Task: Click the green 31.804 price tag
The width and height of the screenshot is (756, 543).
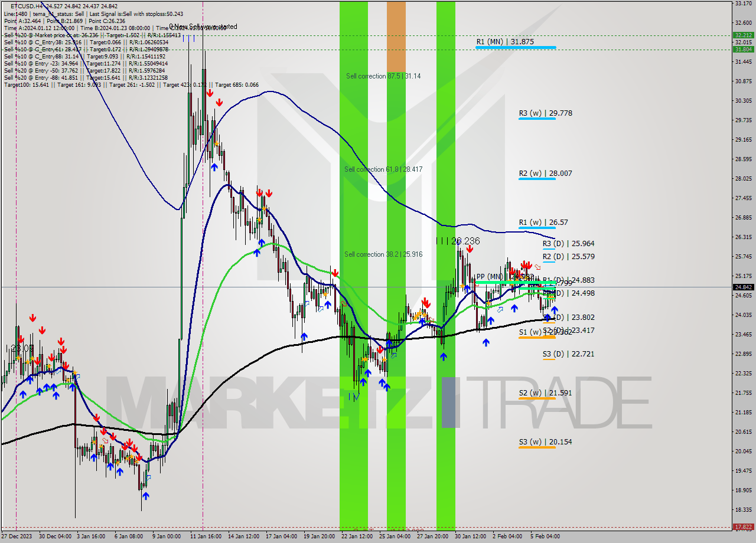Action: [744, 49]
